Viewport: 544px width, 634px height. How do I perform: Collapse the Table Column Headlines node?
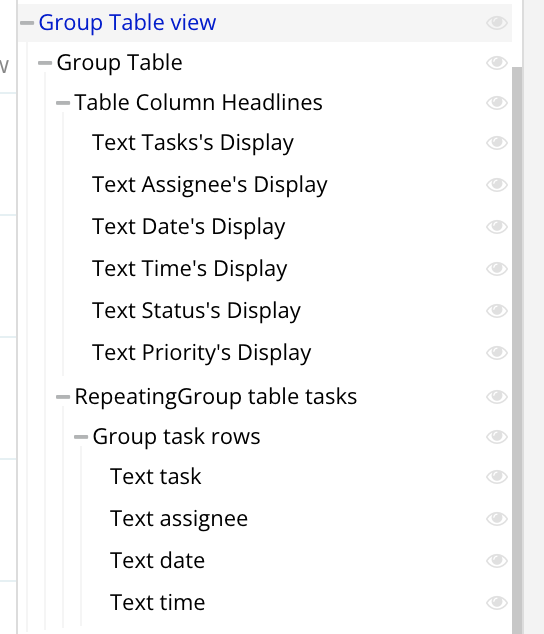(63, 103)
